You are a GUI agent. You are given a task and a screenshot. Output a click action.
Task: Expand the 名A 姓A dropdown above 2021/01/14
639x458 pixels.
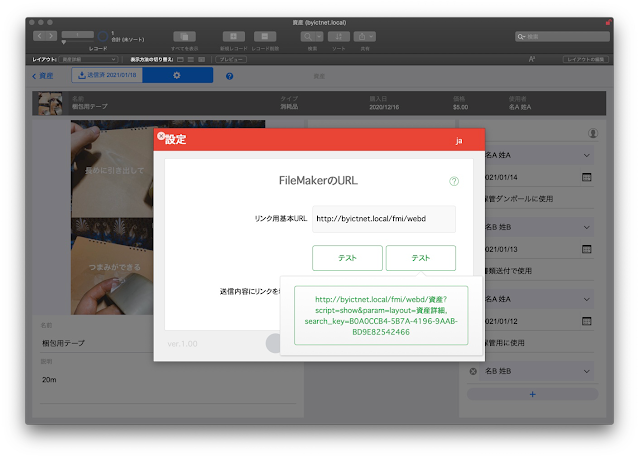coord(586,155)
